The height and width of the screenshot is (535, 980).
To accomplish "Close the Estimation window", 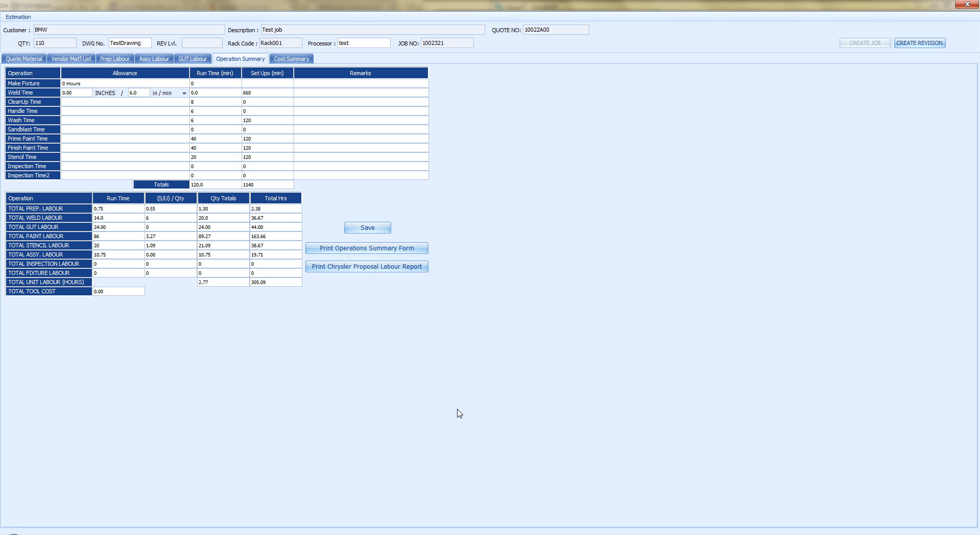I will [x=967, y=4].
